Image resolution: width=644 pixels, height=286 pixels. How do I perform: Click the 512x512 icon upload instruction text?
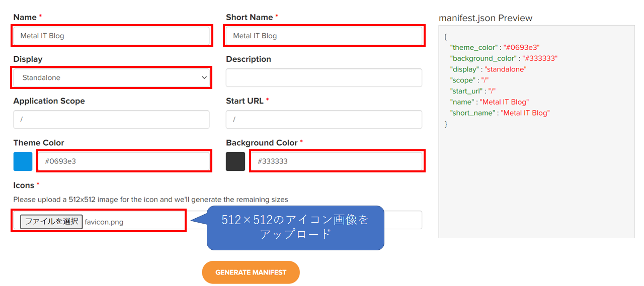151,200
